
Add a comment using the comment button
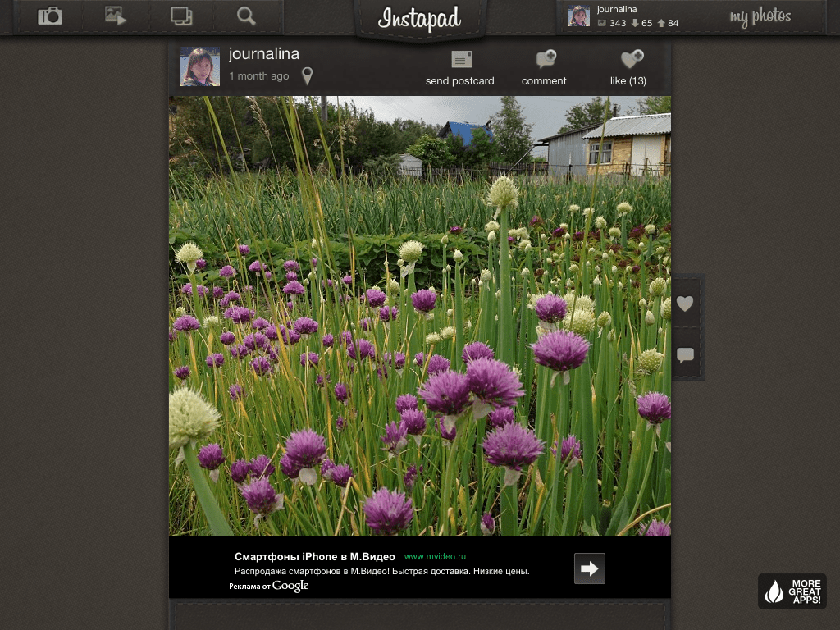click(545, 60)
